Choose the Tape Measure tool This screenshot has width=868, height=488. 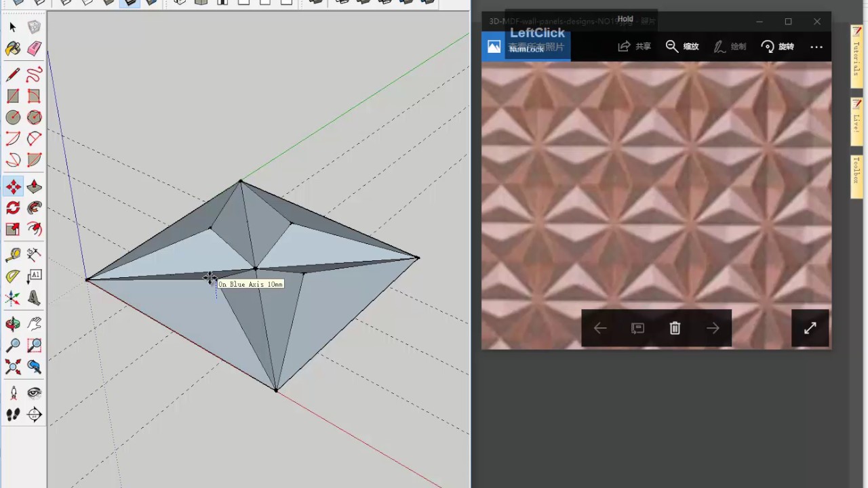(13, 255)
